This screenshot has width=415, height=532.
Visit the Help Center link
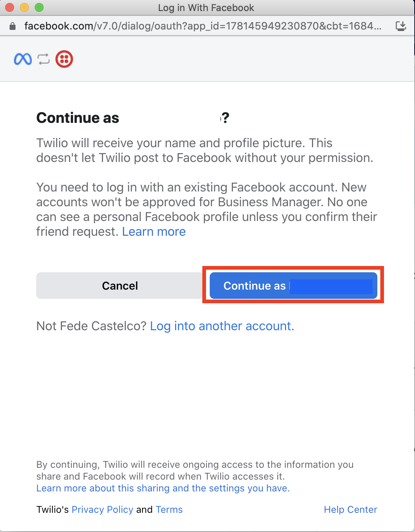[x=350, y=509]
